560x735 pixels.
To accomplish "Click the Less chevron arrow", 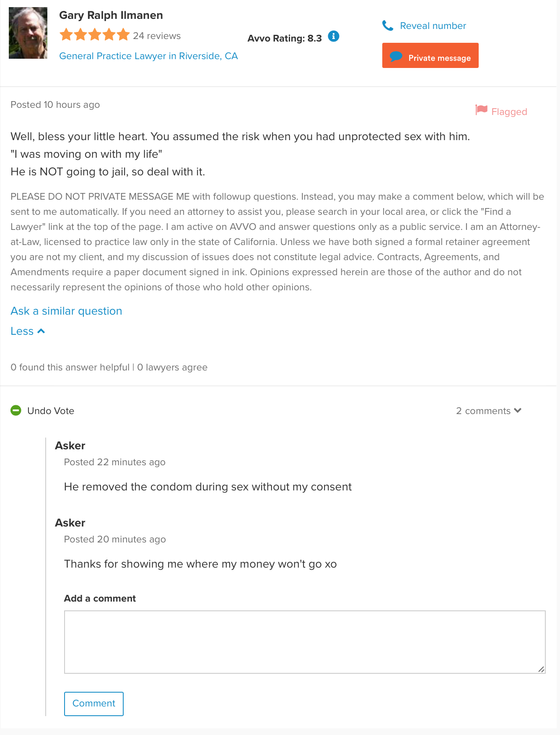I will (41, 331).
